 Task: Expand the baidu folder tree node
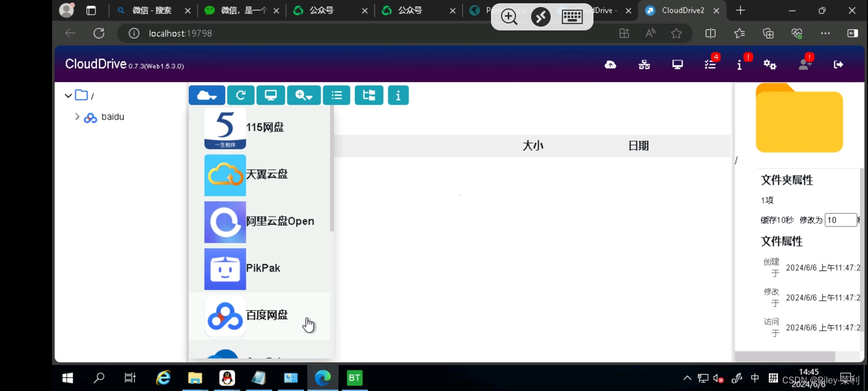(x=77, y=117)
